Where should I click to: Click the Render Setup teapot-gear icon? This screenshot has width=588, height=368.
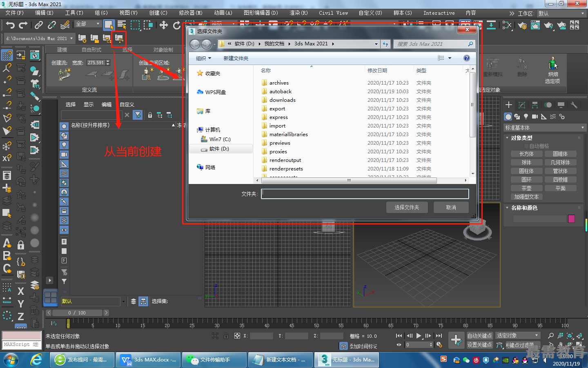(522, 25)
